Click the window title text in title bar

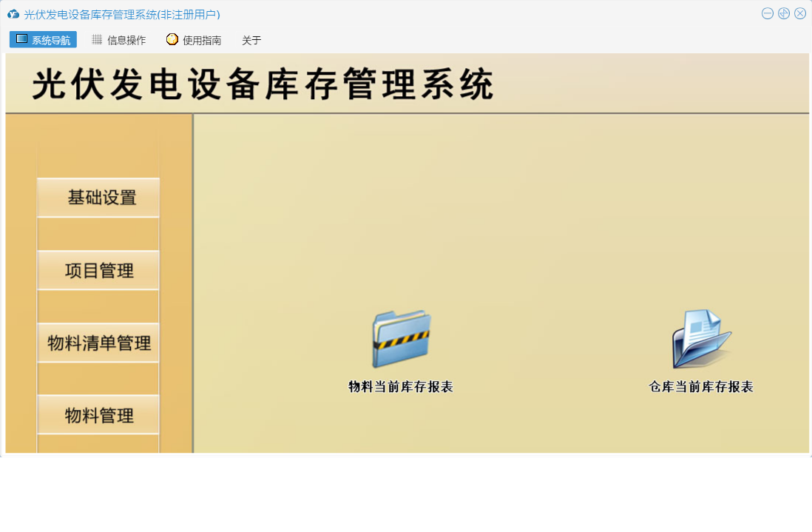click(x=122, y=14)
